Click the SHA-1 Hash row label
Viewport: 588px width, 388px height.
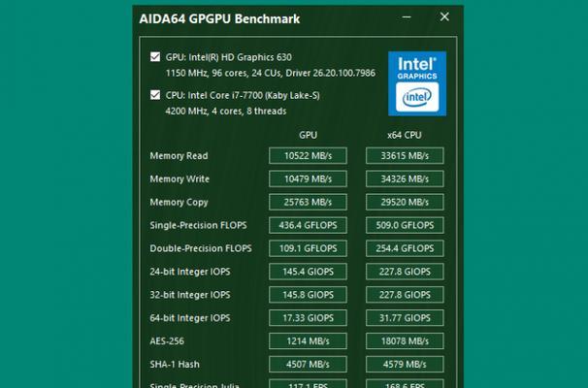(175, 365)
